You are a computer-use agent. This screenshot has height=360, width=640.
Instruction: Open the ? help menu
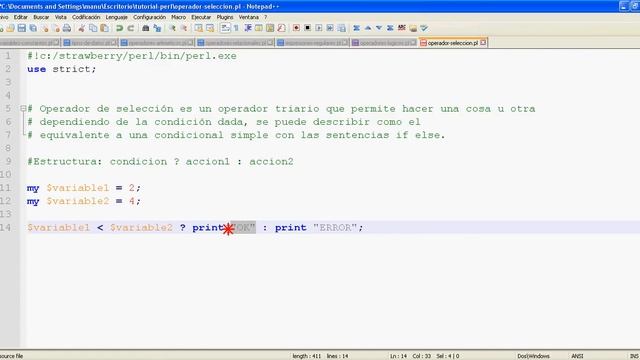[265, 17]
